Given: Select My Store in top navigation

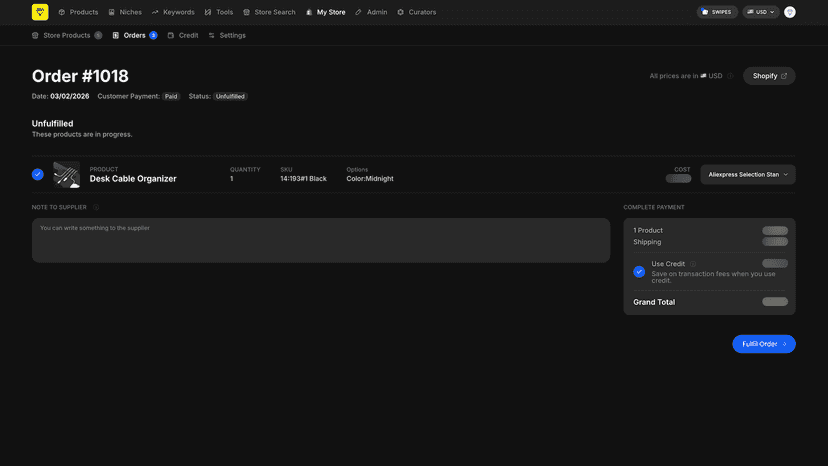Looking at the screenshot, I should 325,12.
